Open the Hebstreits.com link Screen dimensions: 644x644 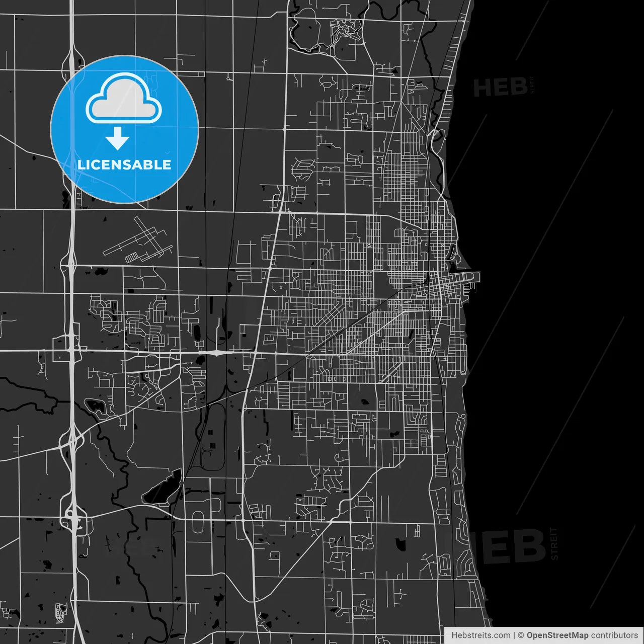pos(480,636)
